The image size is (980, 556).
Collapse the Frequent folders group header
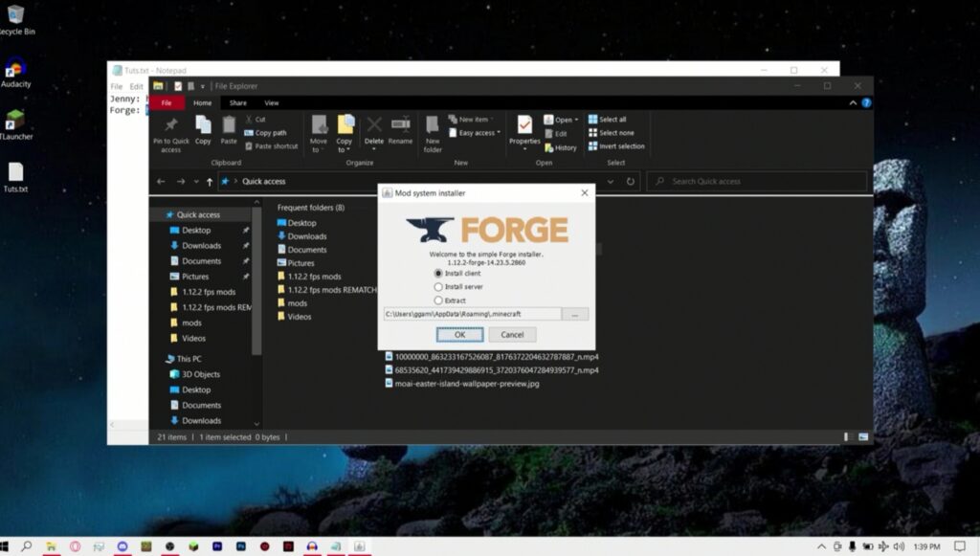point(311,208)
